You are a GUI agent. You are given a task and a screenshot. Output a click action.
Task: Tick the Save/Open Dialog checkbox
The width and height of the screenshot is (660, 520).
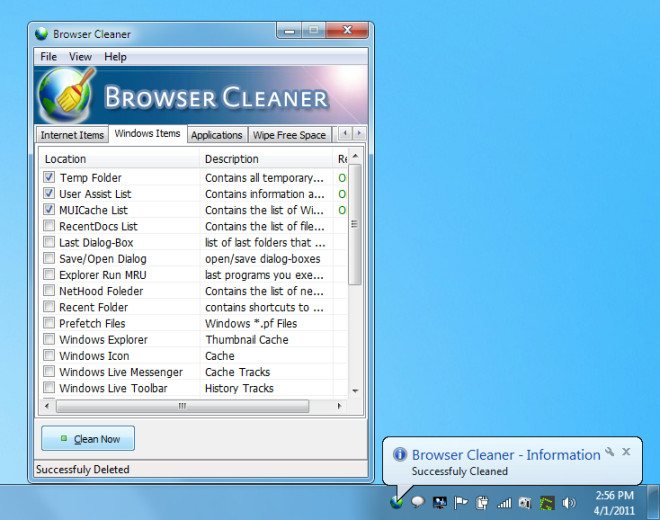[x=49, y=258]
